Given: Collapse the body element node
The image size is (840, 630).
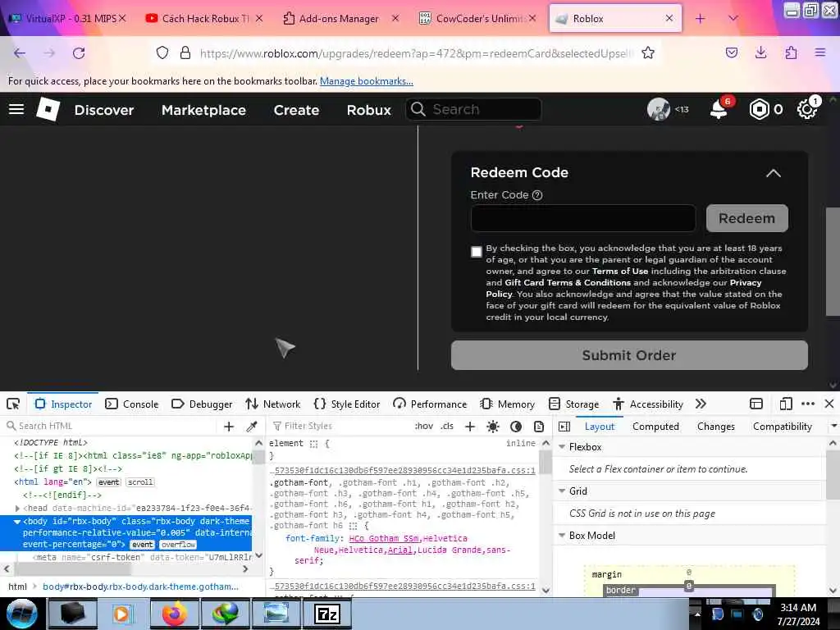Looking at the screenshot, I should pyautogui.click(x=17, y=522).
